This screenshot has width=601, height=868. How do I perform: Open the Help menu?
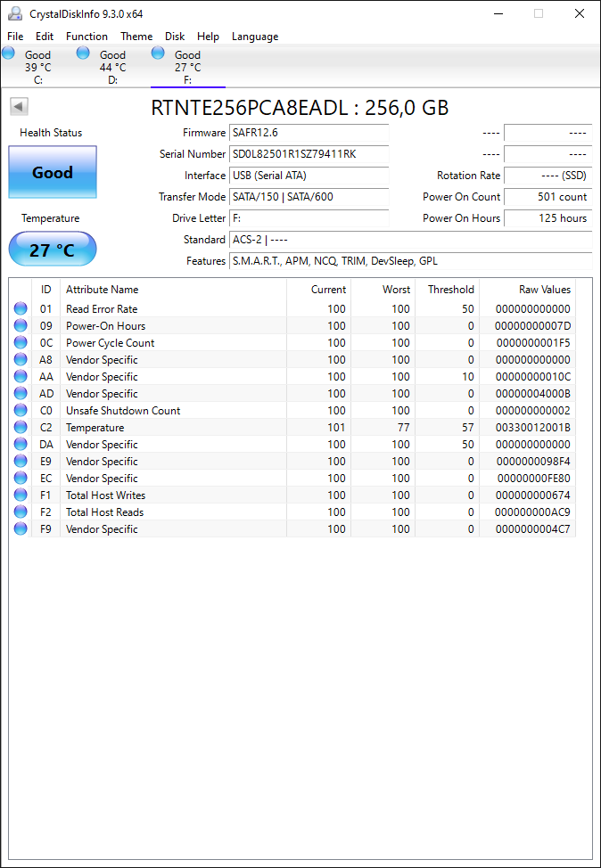point(208,37)
